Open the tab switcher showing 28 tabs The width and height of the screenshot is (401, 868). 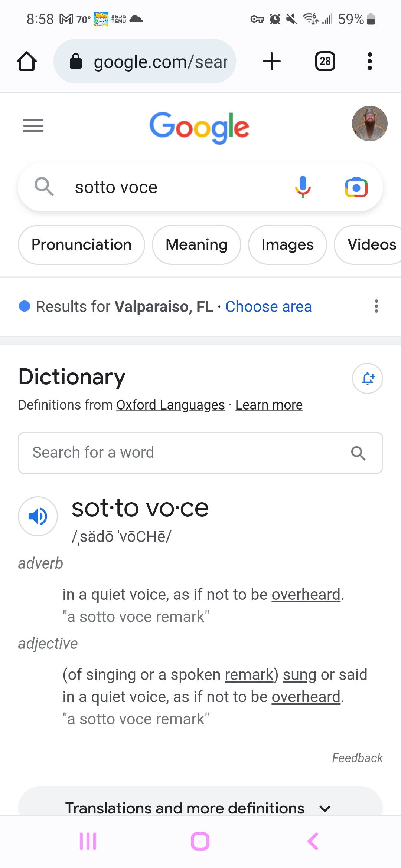tap(325, 61)
